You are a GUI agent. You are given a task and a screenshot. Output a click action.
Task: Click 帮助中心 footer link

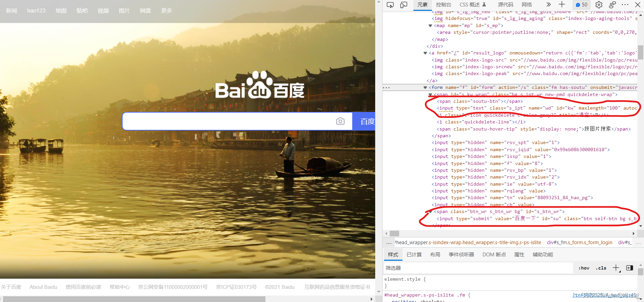pos(120,287)
